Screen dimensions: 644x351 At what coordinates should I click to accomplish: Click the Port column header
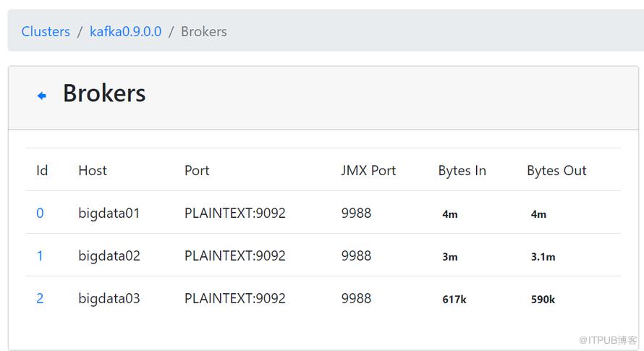point(197,170)
